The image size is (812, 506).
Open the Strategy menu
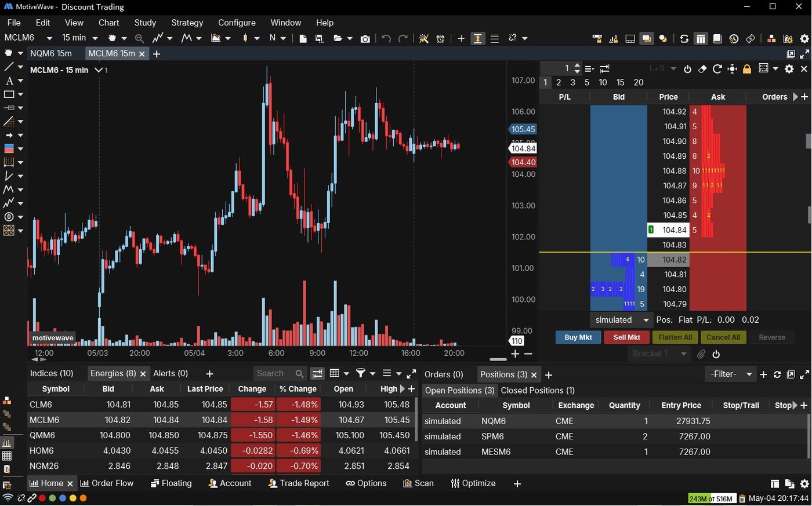click(x=187, y=23)
